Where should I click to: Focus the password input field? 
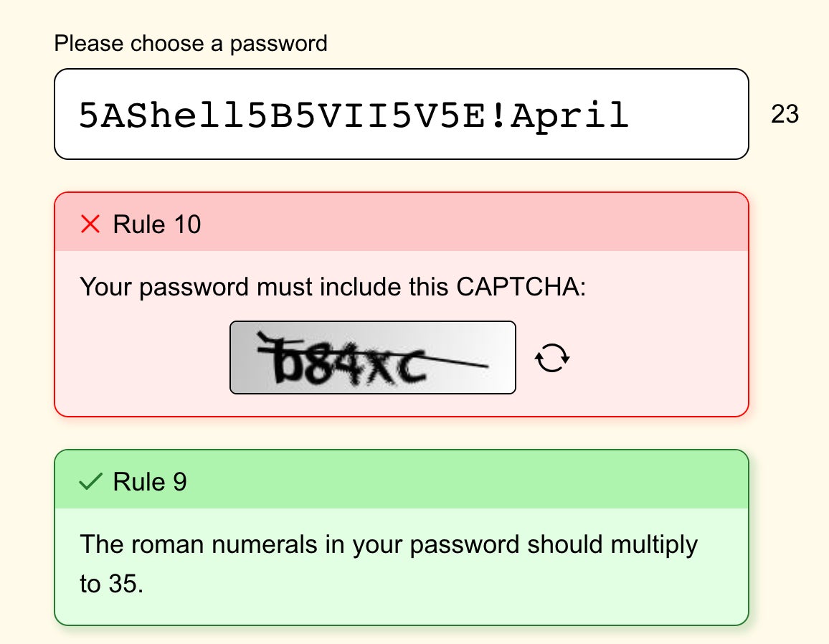click(402, 114)
